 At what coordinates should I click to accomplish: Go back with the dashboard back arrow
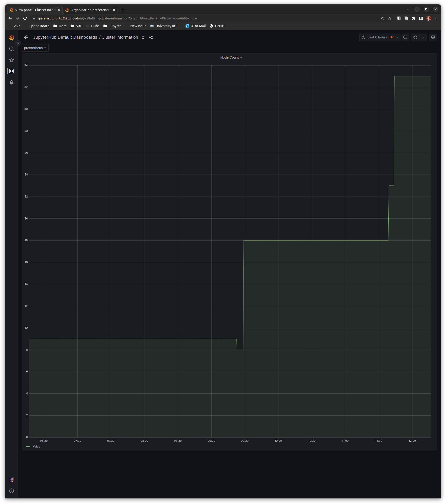26,37
